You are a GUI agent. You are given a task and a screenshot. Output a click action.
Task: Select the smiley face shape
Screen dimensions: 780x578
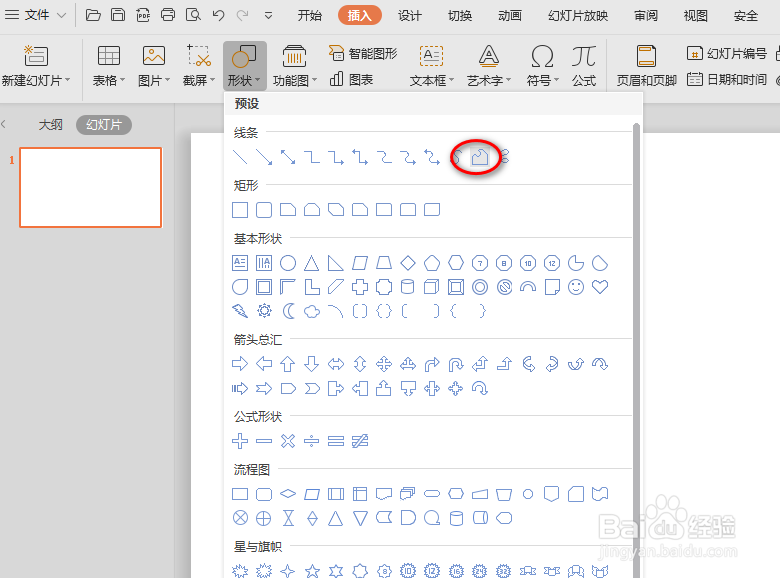[x=576, y=287]
